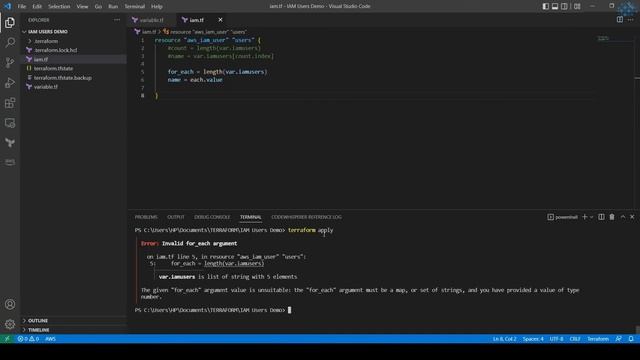Open the AWS toolkit view

(10, 162)
